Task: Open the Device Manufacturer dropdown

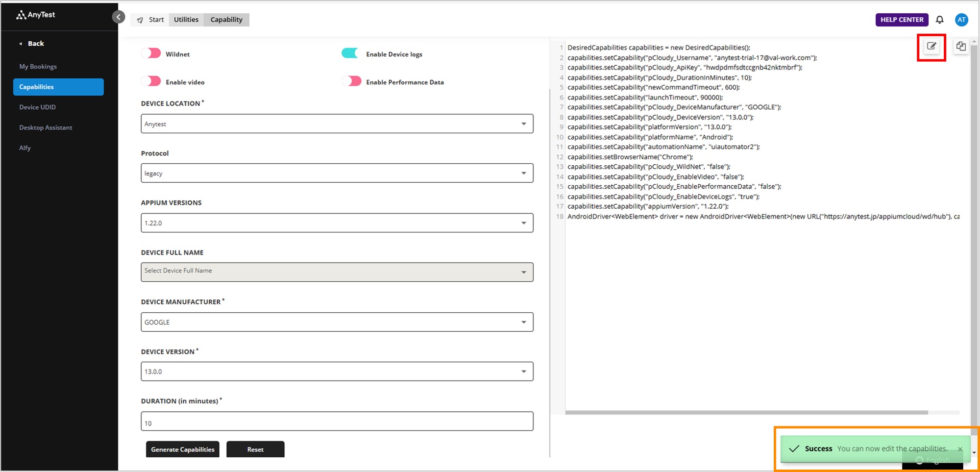Action: (337, 322)
